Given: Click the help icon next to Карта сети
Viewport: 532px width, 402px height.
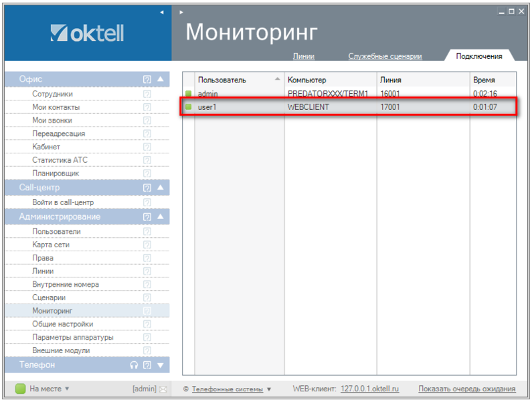Looking at the screenshot, I should tap(147, 245).
